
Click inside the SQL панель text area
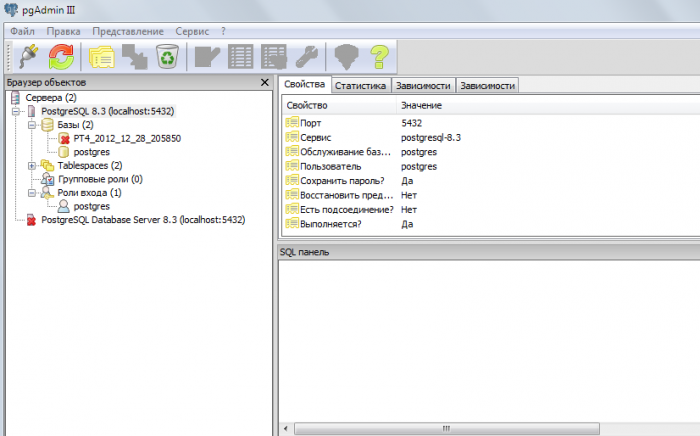click(489, 341)
